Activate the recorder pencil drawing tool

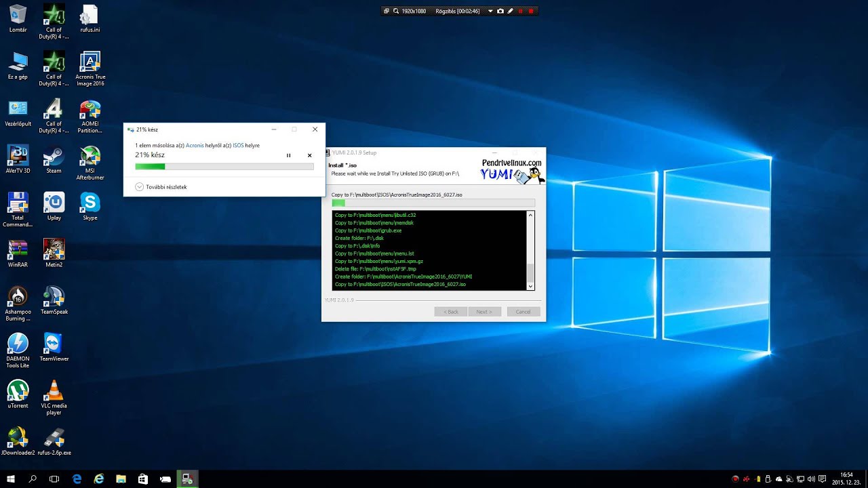coord(511,11)
